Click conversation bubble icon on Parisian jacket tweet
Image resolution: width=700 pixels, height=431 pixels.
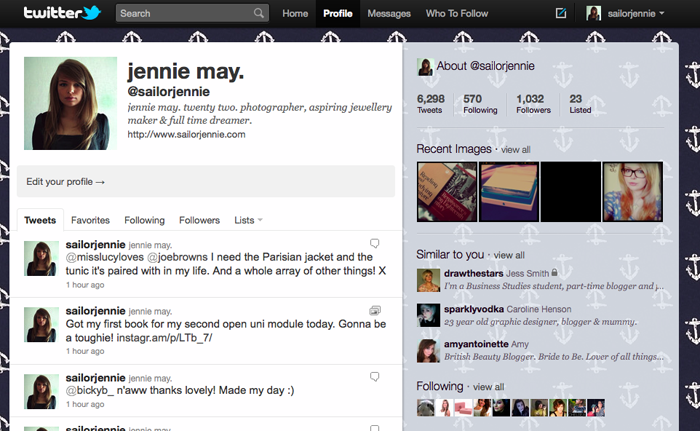pos(375,243)
